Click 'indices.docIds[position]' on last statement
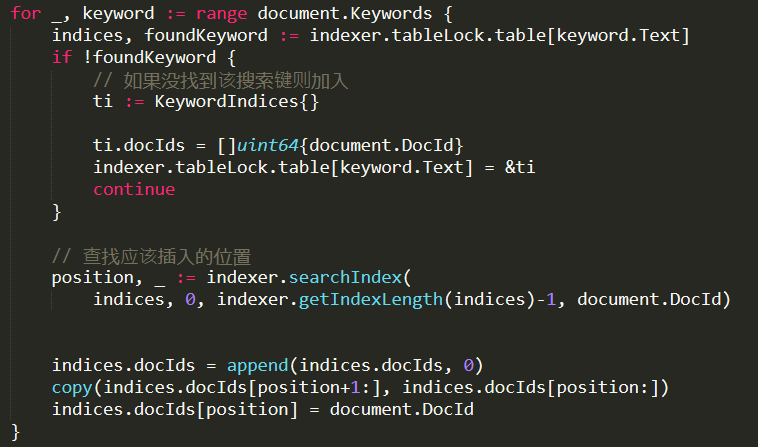The image size is (758, 447). tap(175, 410)
